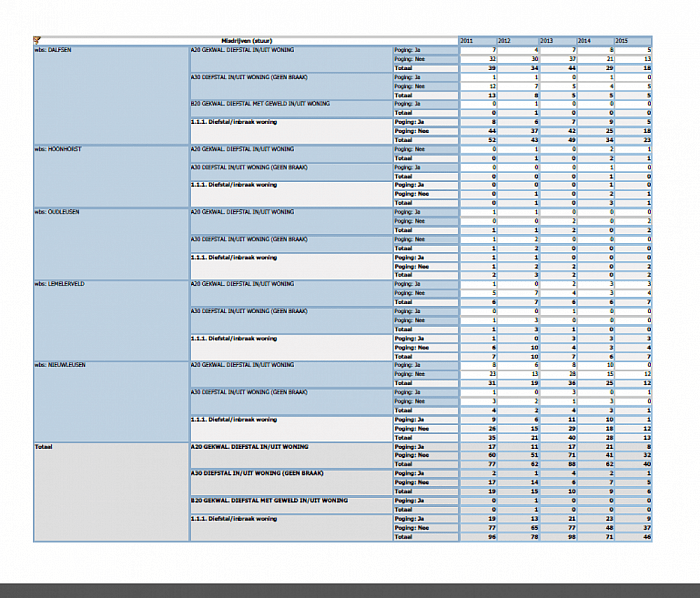
Task: Click the A30 DIEFSTAL category under NIEUWLEUSEN
Action: (249, 392)
